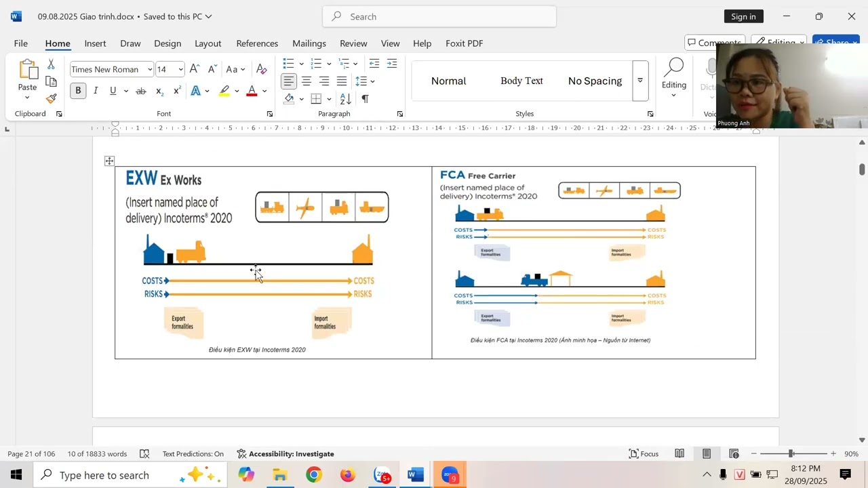868x488 pixels.
Task: Click the Paste clipboard icon
Action: 28,69
